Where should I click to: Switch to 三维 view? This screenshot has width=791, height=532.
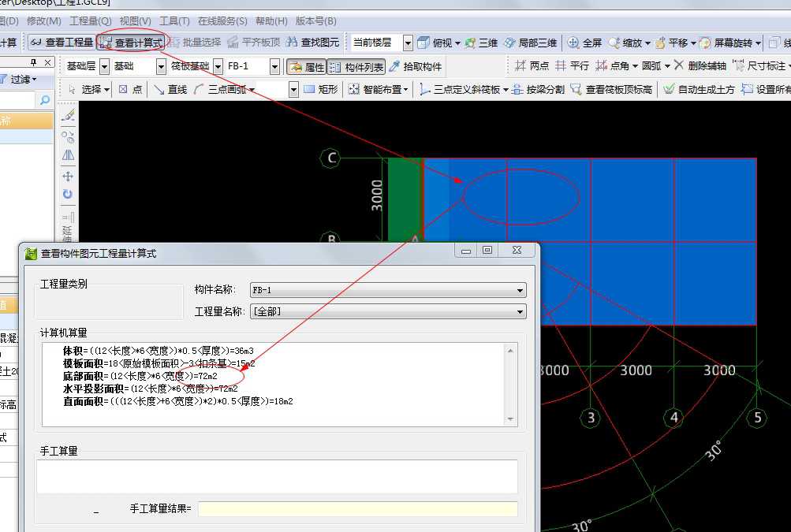click(481, 43)
